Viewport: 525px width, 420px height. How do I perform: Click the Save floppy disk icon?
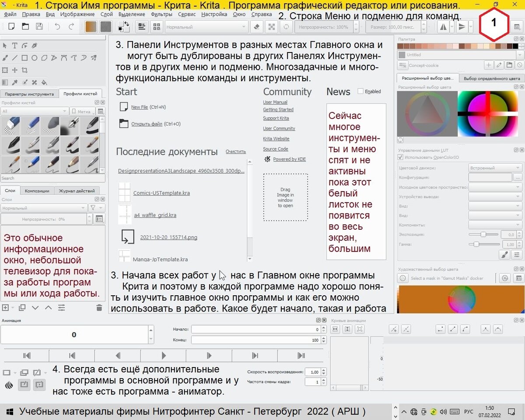click(39, 27)
